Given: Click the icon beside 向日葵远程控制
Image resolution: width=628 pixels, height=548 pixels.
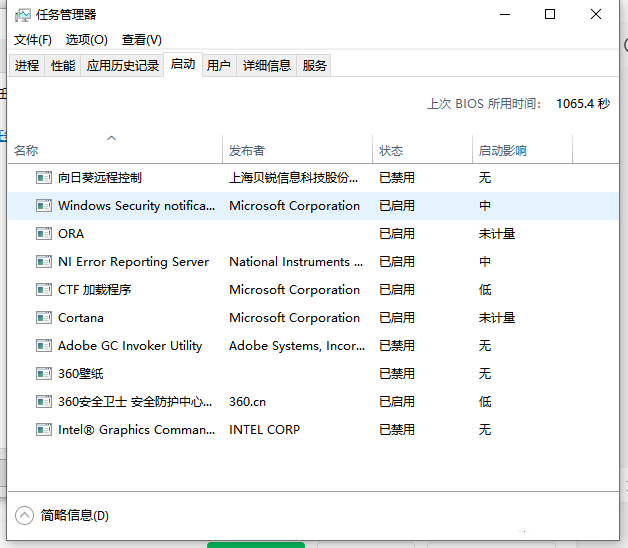Looking at the screenshot, I should coord(44,177).
